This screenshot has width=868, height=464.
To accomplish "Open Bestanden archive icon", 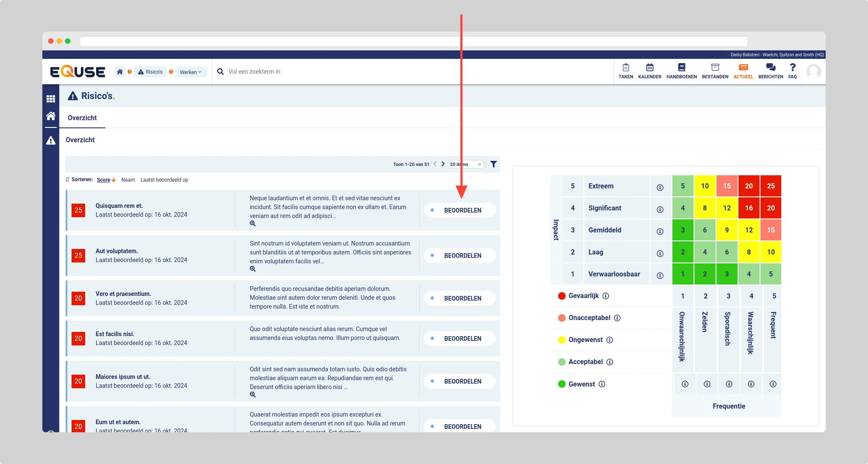I will [x=715, y=68].
